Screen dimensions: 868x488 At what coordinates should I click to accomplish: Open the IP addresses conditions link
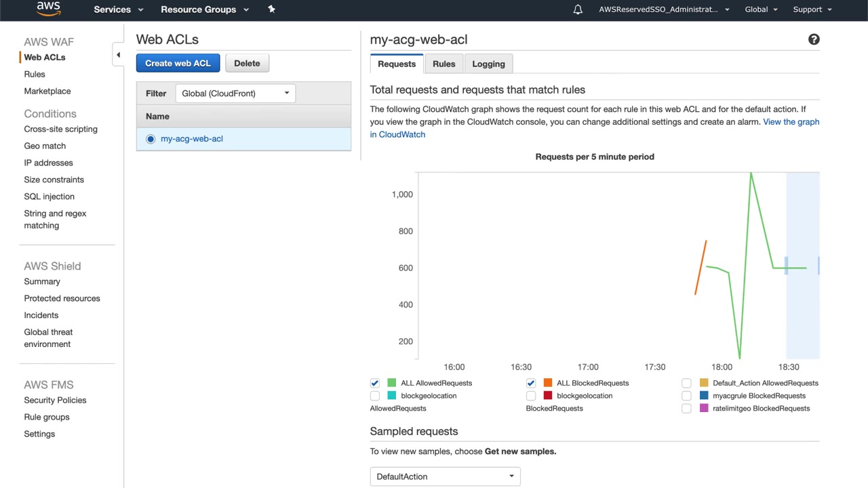click(x=48, y=163)
